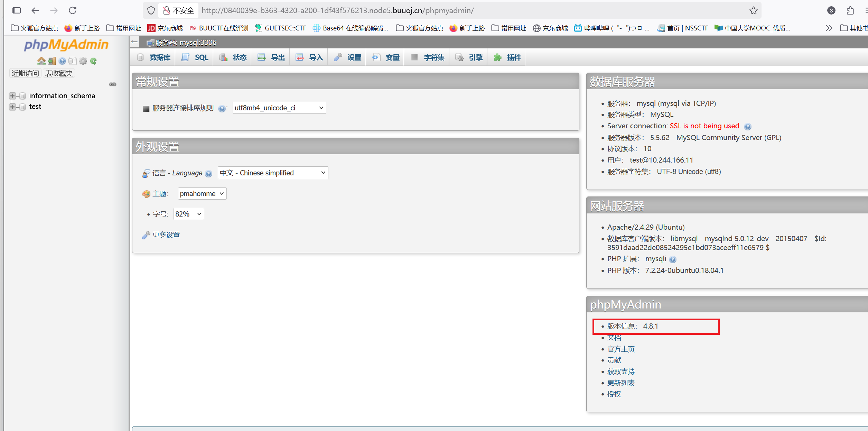868x431 pixels.
Task: Click the browser back arrow
Action: [x=35, y=10]
